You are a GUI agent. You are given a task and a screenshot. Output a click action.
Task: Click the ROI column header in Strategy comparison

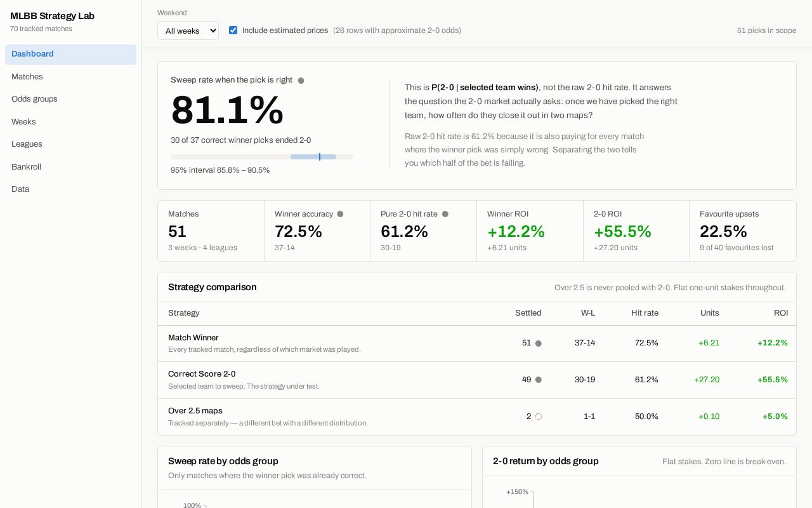click(x=781, y=313)
